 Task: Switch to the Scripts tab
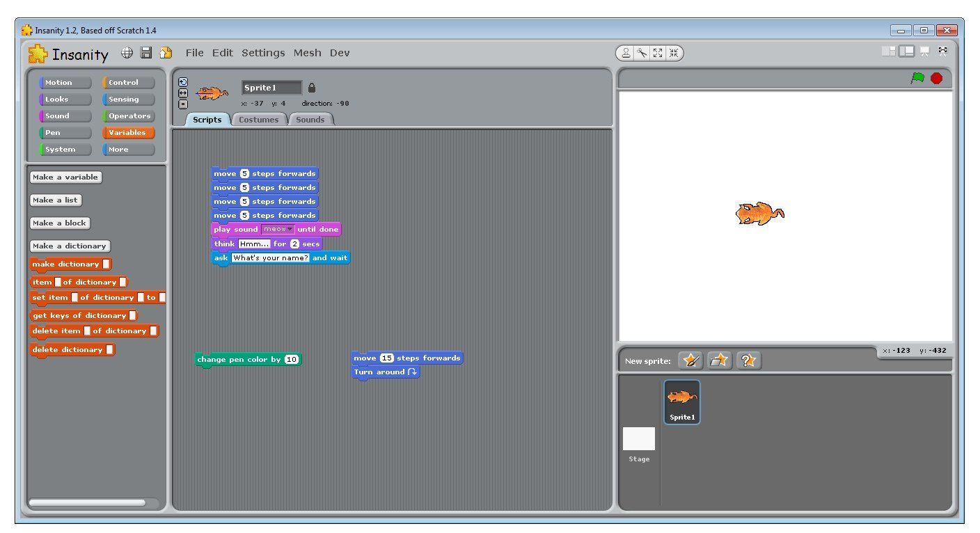[x=207, y=120]
